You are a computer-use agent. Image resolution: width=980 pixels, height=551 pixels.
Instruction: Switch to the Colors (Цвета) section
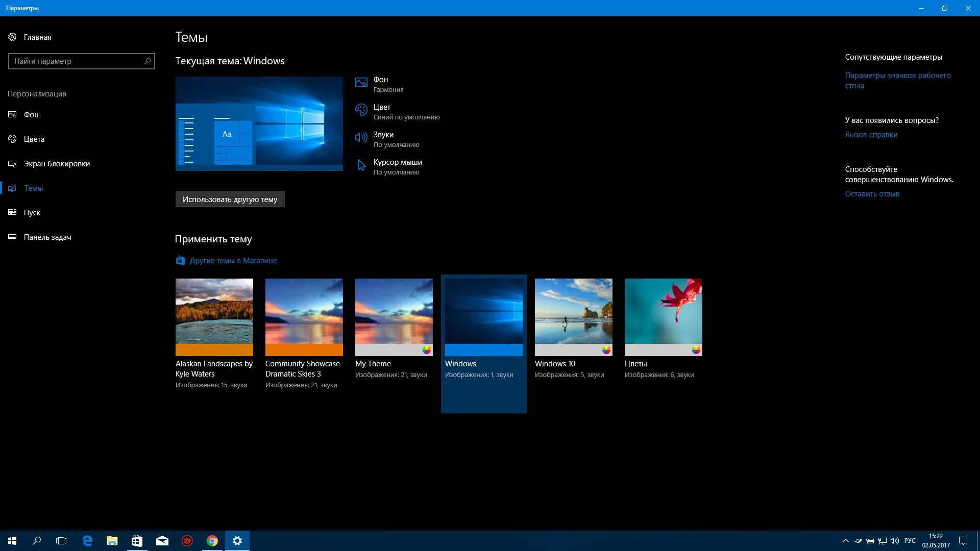[x=34, y=139]
